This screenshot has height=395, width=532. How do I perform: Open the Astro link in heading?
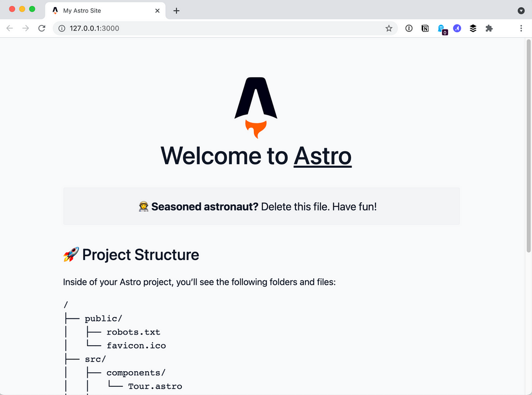(322, 156)
